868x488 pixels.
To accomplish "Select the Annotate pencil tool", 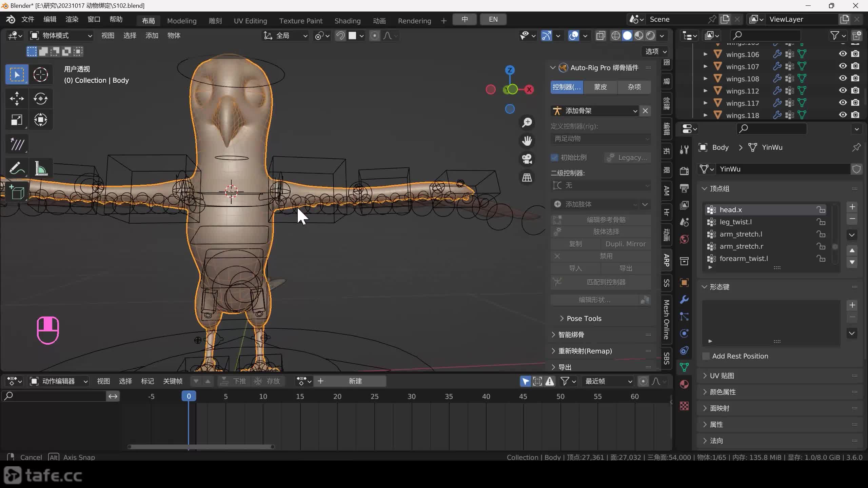I will (17, 169).
